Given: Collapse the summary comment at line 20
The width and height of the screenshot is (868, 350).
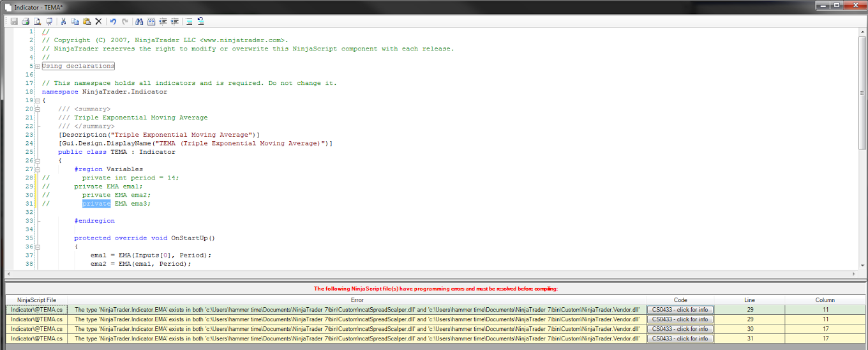Looking at the screenshot, I should (38, 109).
